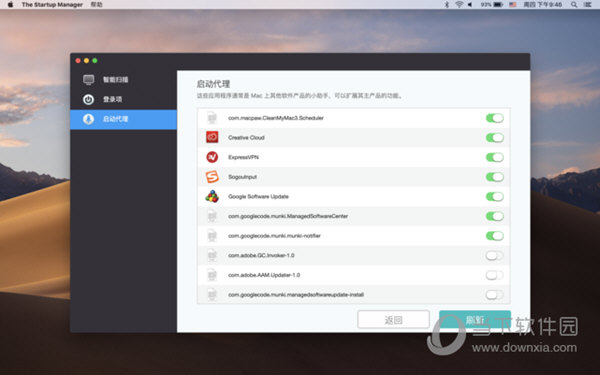
Task: Disable munki.munki-notifier switch
Action: click(x=495, y=236)
